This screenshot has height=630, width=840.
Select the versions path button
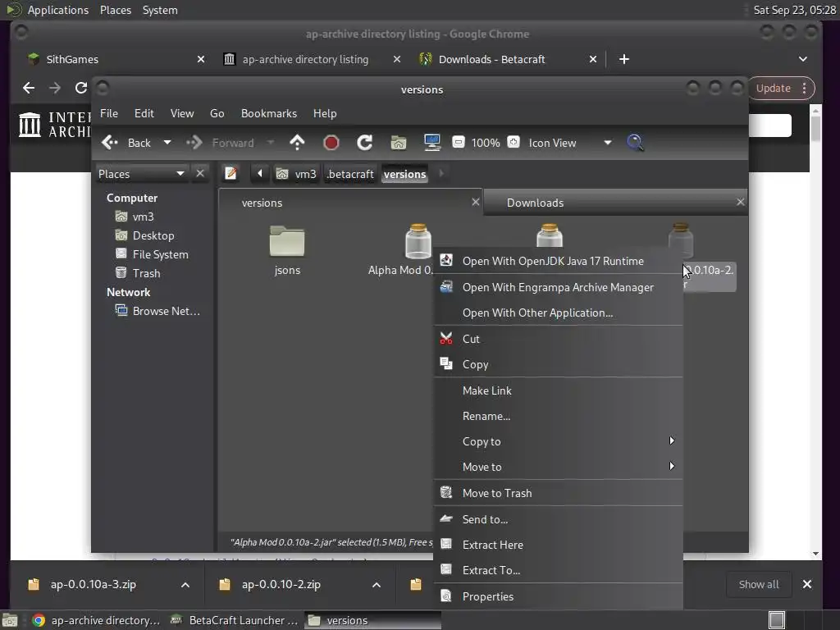coord(405,174)
